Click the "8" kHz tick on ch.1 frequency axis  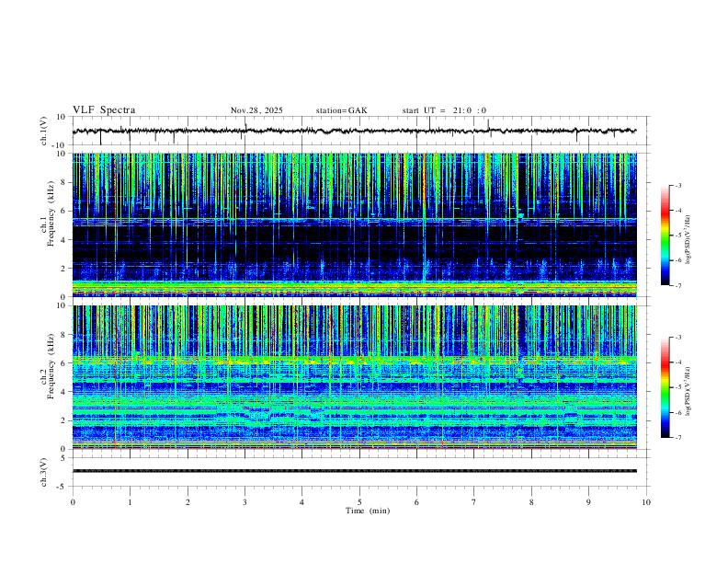coord(65,182)
